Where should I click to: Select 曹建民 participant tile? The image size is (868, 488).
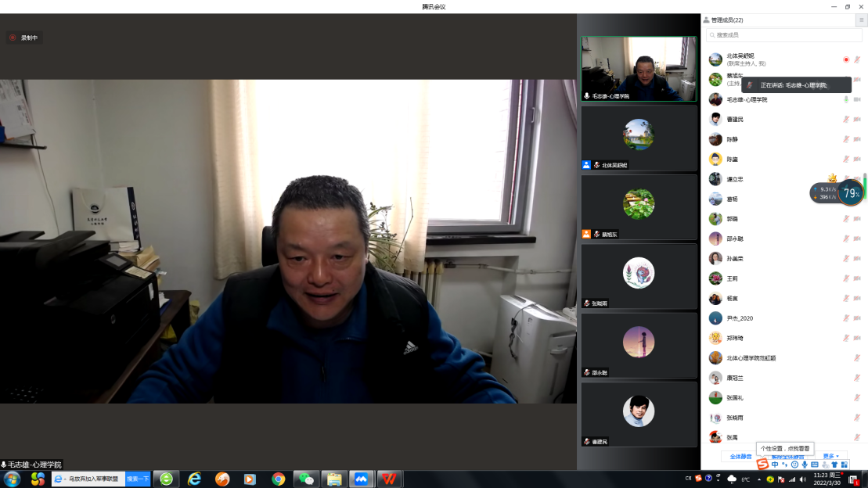(x=638, y=414)
